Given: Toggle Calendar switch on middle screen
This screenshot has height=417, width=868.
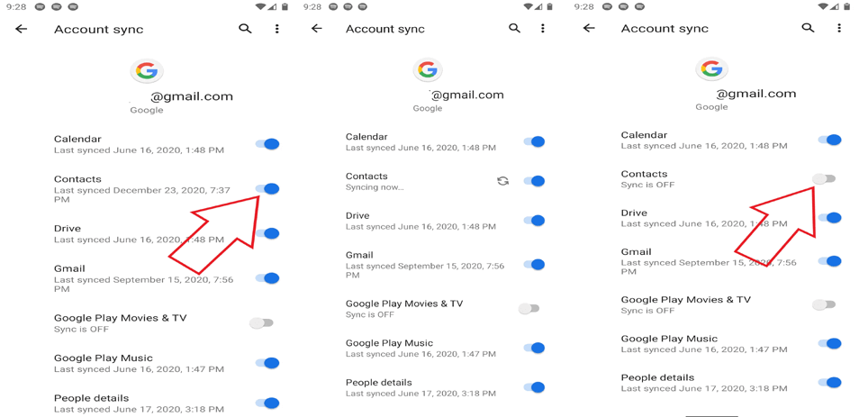Looking at the screenshot, I should click(534, 141).
